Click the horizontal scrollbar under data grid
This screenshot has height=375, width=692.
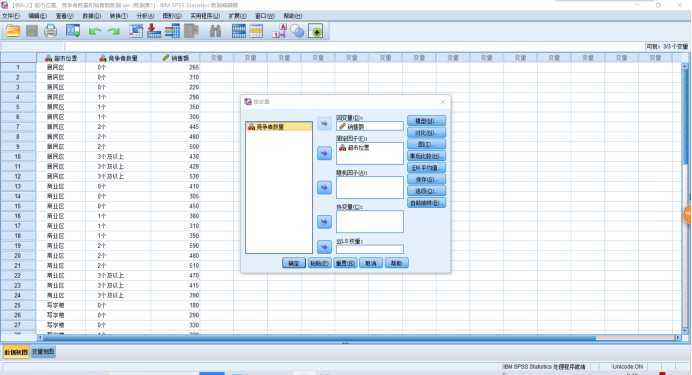point(319,338)
